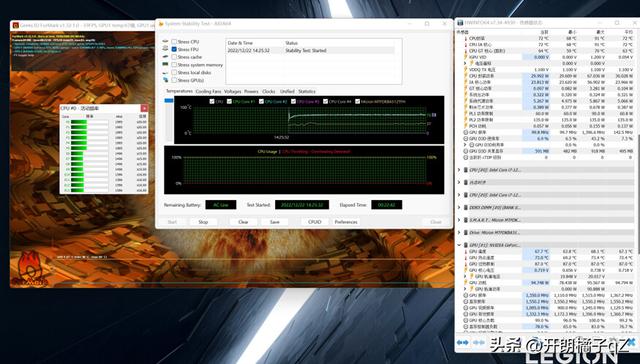Image resolution: width=640 pixels, height=364 pixels.
Task: Select the Stability Test Started log row
Action: [310, 51]
